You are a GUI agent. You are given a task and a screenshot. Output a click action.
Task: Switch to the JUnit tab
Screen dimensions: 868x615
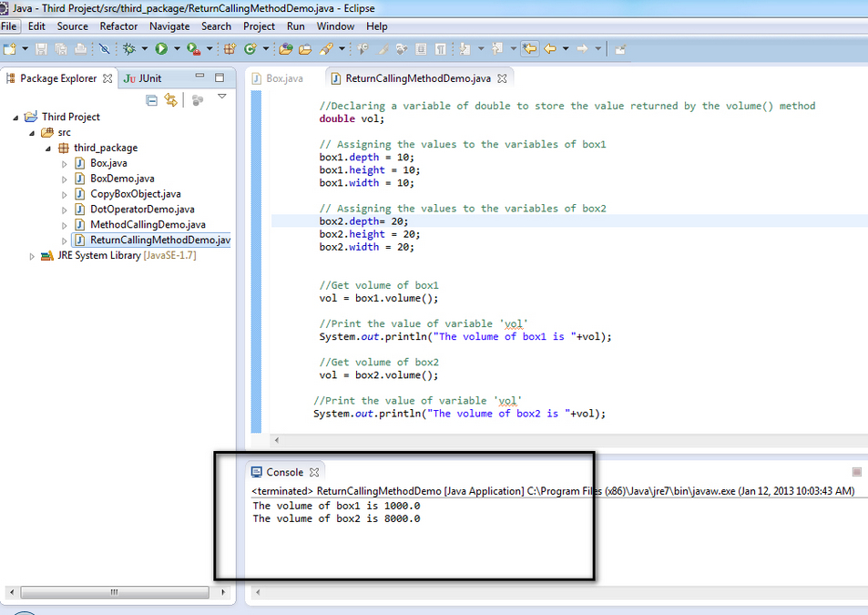point(142,78)
